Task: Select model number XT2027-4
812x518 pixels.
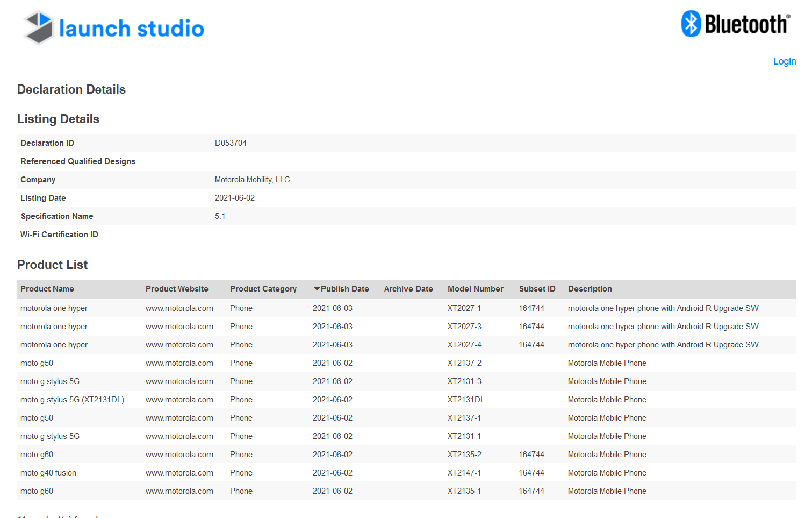Action: 464,345
